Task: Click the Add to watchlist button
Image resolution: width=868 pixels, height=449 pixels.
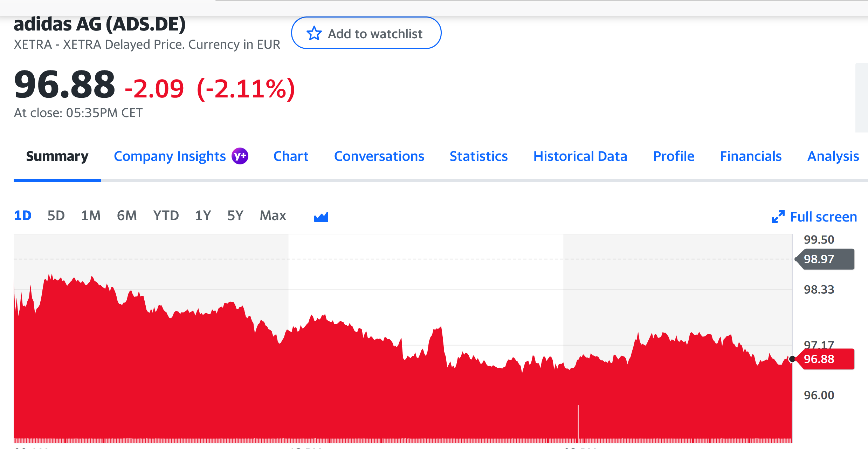Action: click(x=366, y=33)
